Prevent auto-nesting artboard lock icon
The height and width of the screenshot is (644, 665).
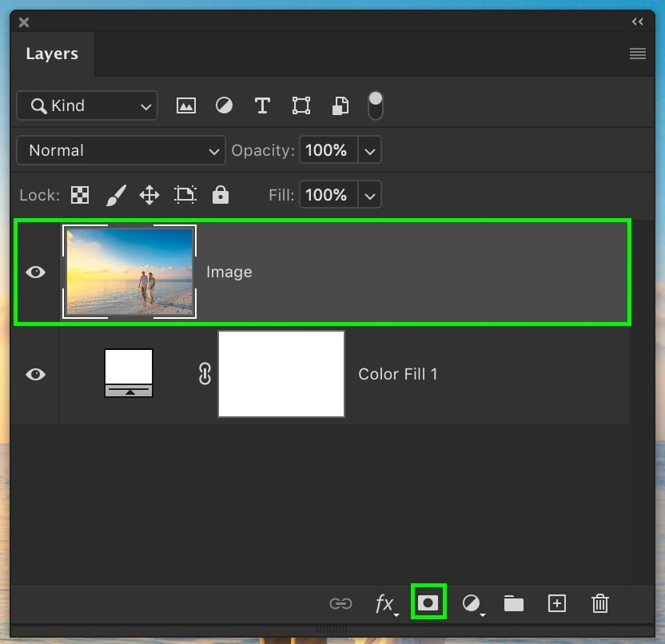pos(185,195)
